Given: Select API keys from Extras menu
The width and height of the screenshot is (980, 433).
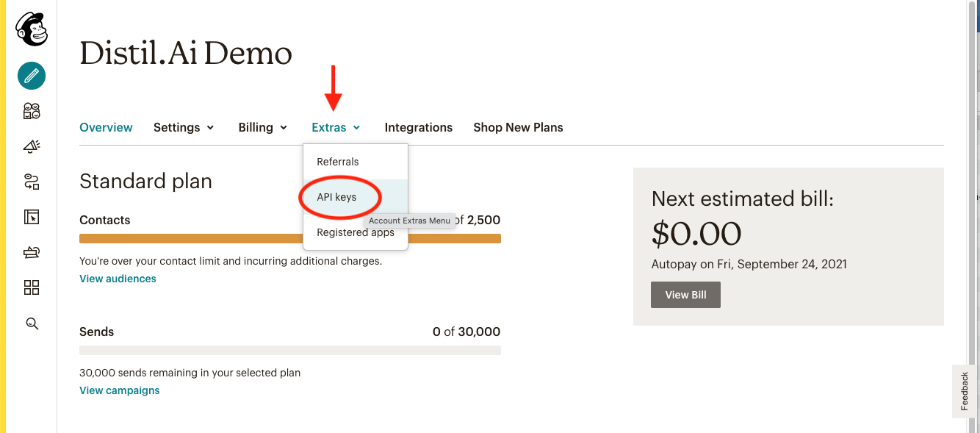Looking at the screenshot, I should click(x=336, y=197).
